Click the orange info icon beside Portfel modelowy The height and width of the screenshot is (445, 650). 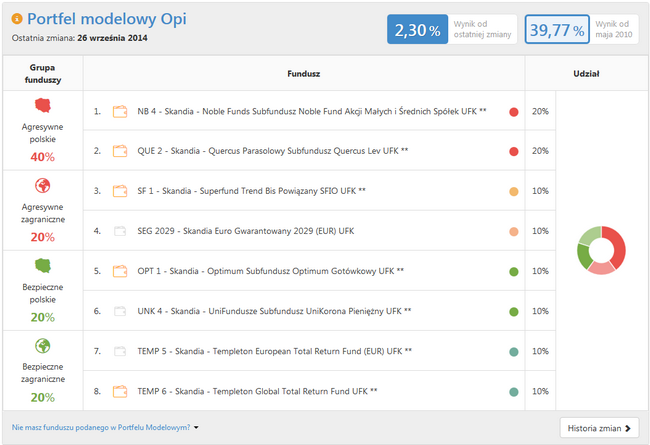(x=17, y=19)
